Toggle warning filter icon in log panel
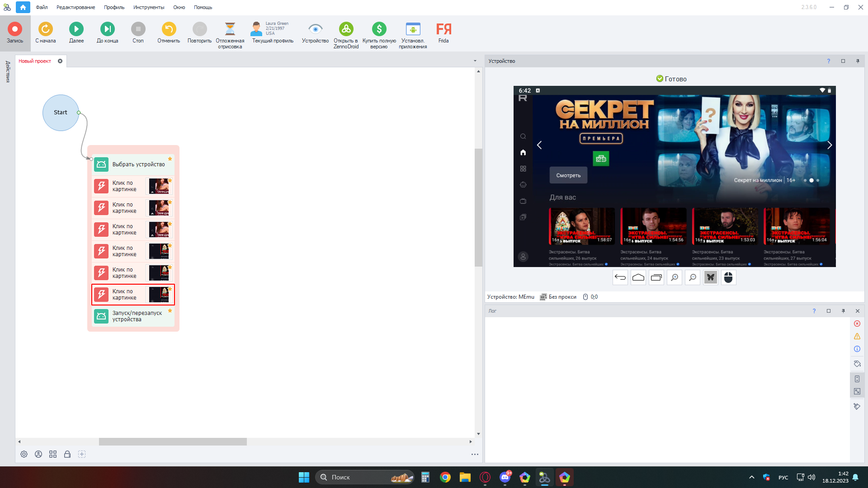868x488 pixels. (857, 336)
